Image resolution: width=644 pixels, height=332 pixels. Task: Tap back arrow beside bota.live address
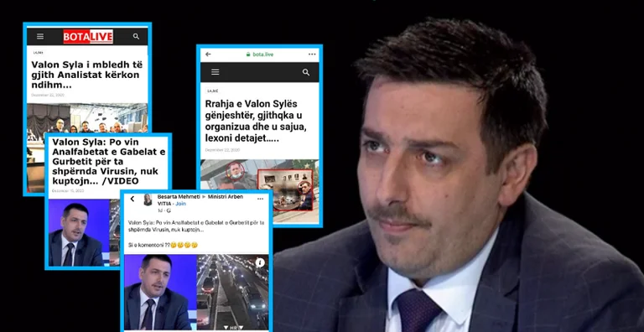pyautogui.click(x=208, y=54)
